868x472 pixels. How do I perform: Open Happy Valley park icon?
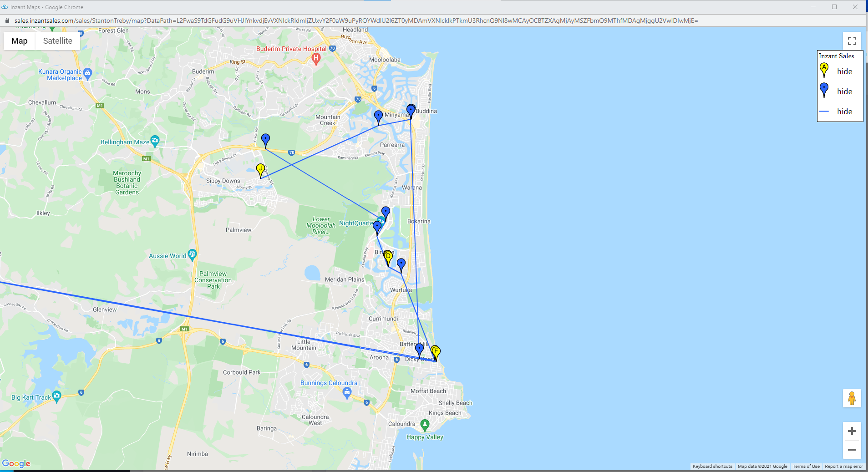pos(425,426)
